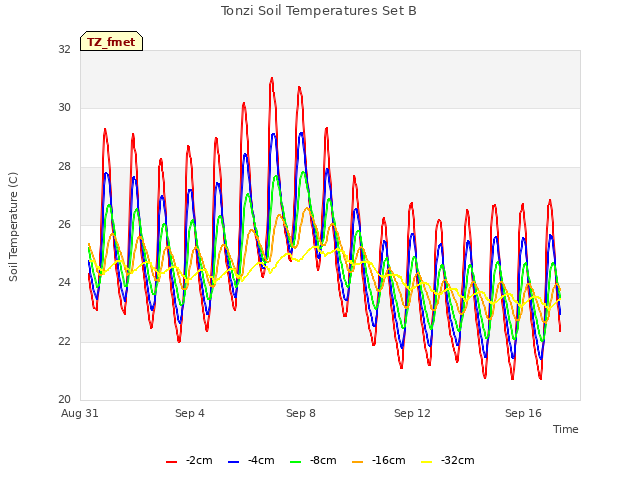
Task: Click the green -8cm legend color marker
Action: (295, 462)
